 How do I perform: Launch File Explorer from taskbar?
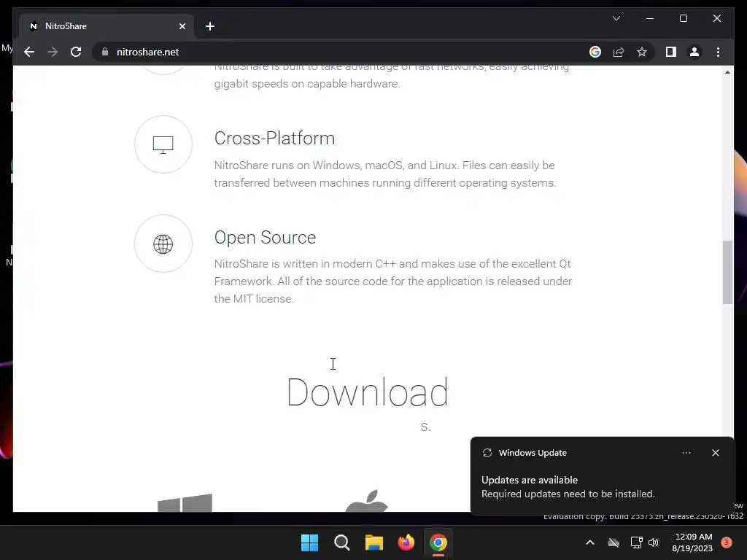coord(374,542)
